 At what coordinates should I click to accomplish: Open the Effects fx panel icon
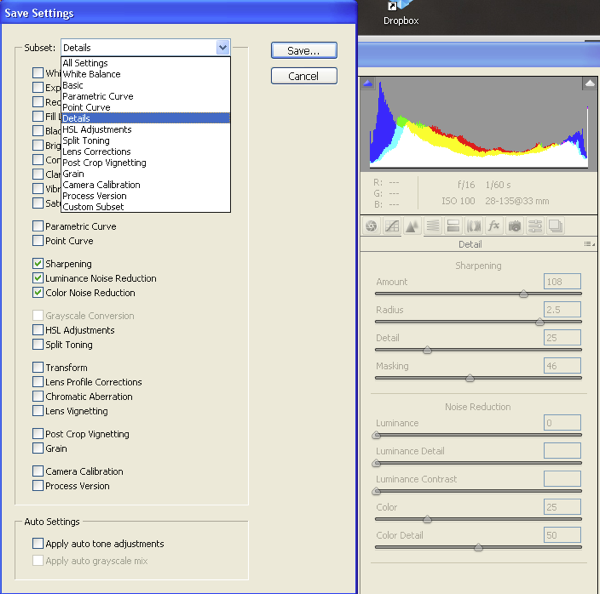494,226
